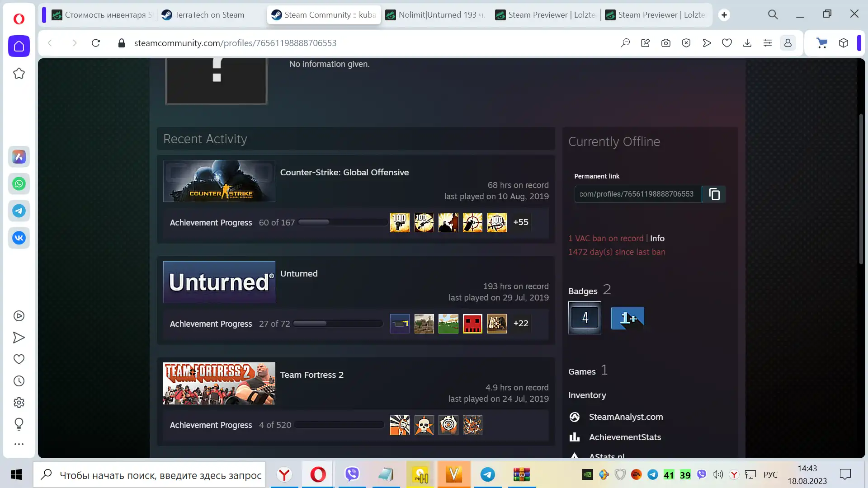This screenshot has width=868, height=488.
Task: Open VK messenger in sidebar
Action: pyautogui.click(x=19, y=238)
